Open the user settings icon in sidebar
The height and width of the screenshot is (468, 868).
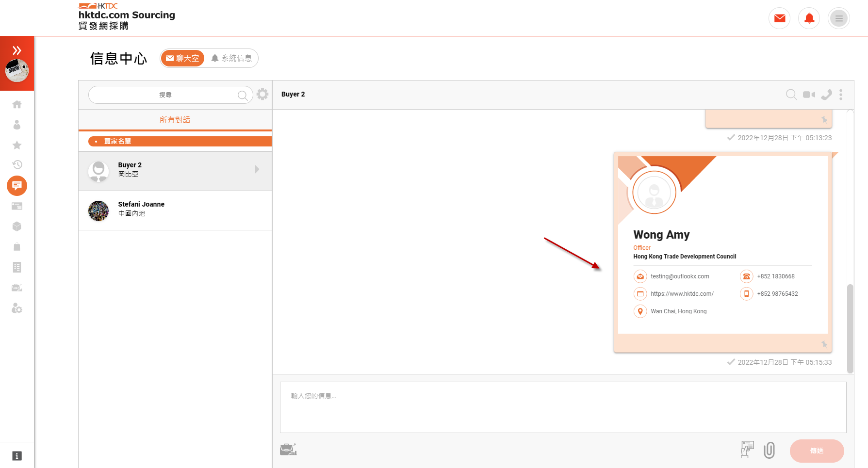(17, 308)
